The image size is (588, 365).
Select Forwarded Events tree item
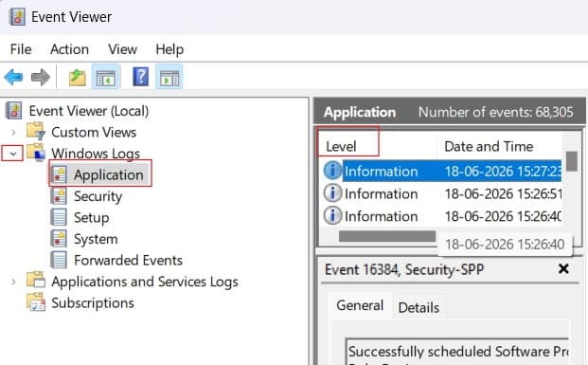[x=128, y=260]
